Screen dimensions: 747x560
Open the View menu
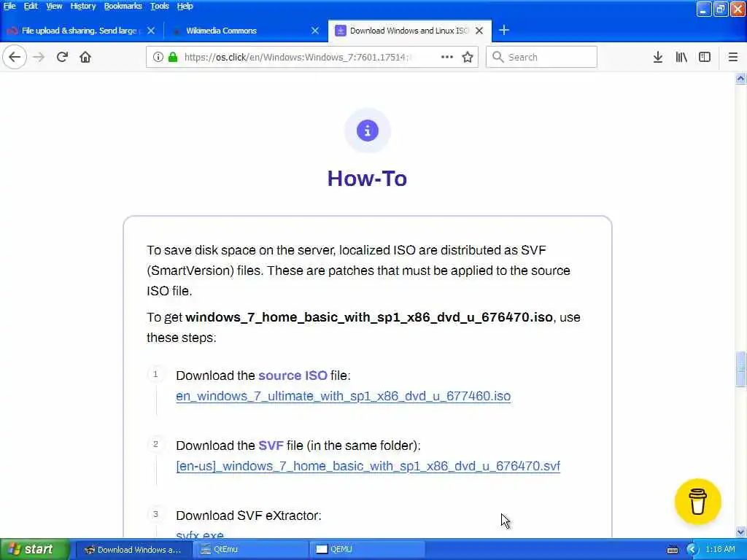(54, 6)
